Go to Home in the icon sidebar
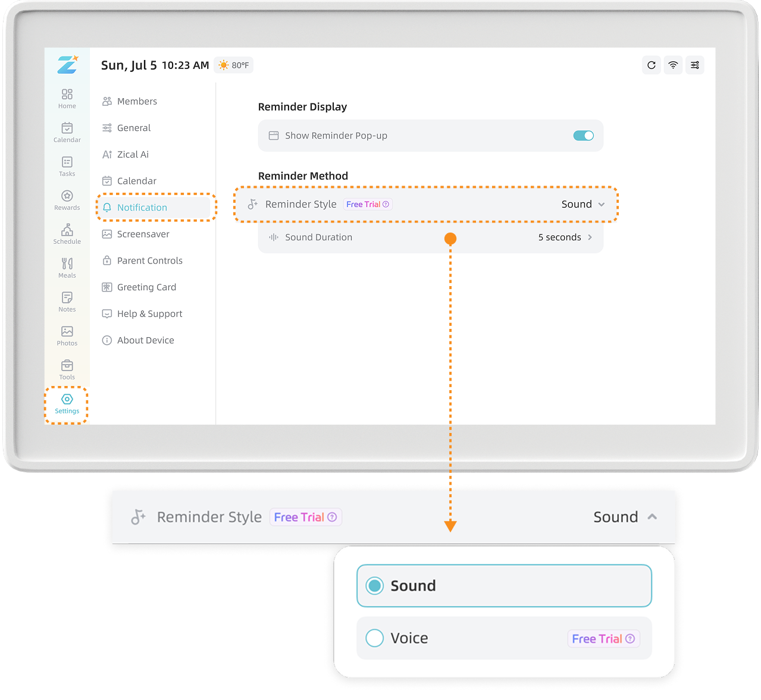The image size is (761, 700). tap(67, 98)
